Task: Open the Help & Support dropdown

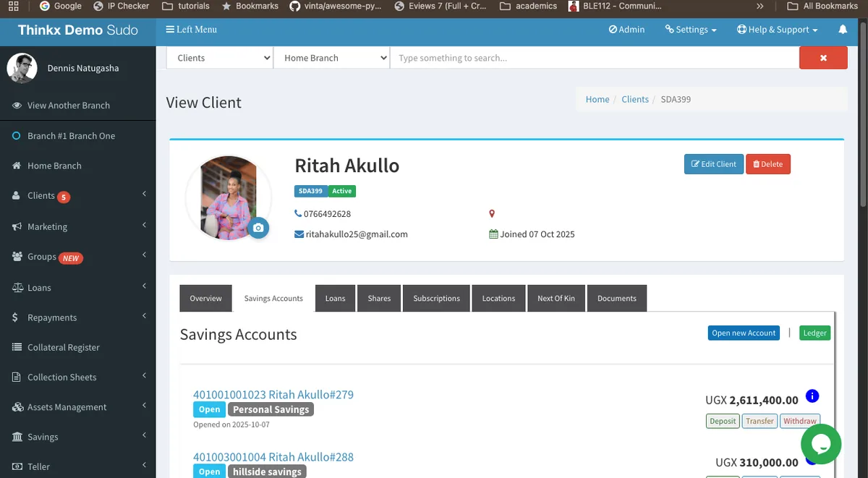Action: 777,30
